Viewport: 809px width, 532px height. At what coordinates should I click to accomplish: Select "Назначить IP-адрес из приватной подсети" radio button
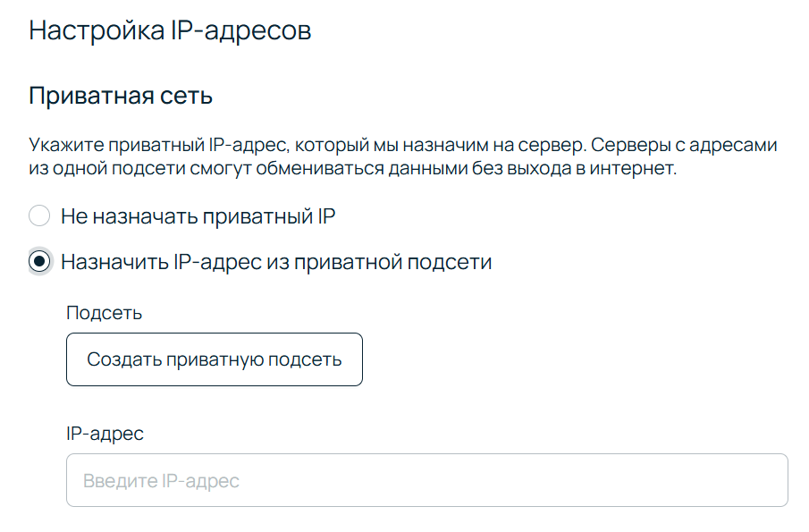[39, 262]
